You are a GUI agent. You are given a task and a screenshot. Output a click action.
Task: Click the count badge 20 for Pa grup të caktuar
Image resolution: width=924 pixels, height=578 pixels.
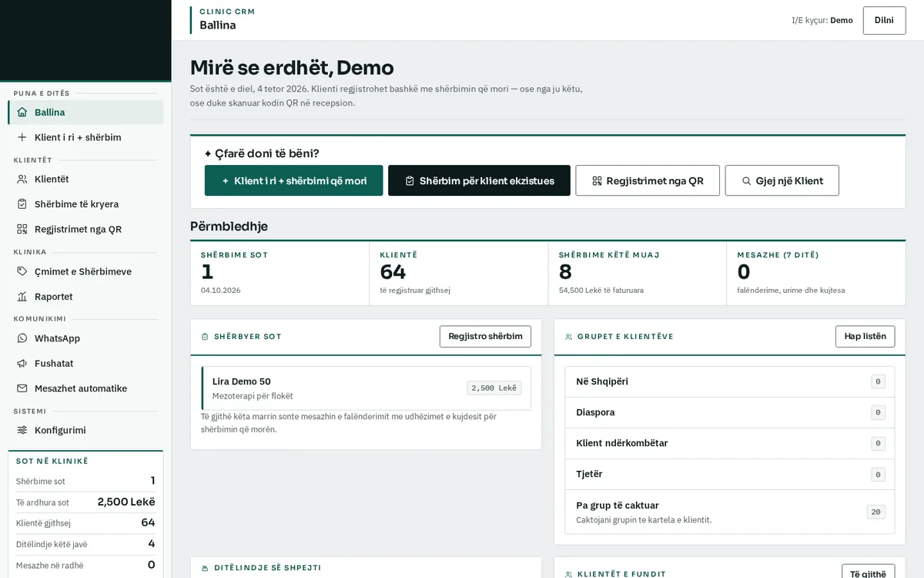(x=875, y=512)
